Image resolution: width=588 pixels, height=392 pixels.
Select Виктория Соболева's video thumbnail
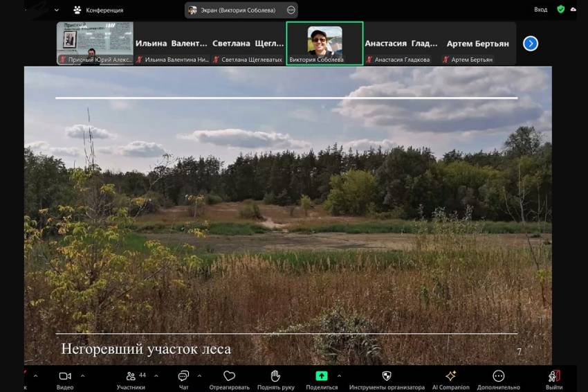pyautogui.click(x=324, y=43)
